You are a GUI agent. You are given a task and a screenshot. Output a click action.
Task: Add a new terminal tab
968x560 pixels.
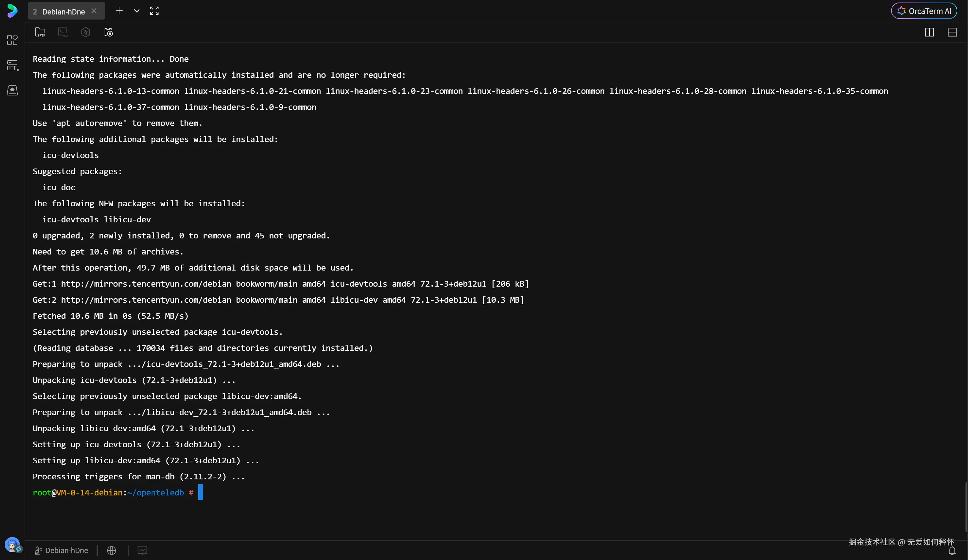click(119, 11)
